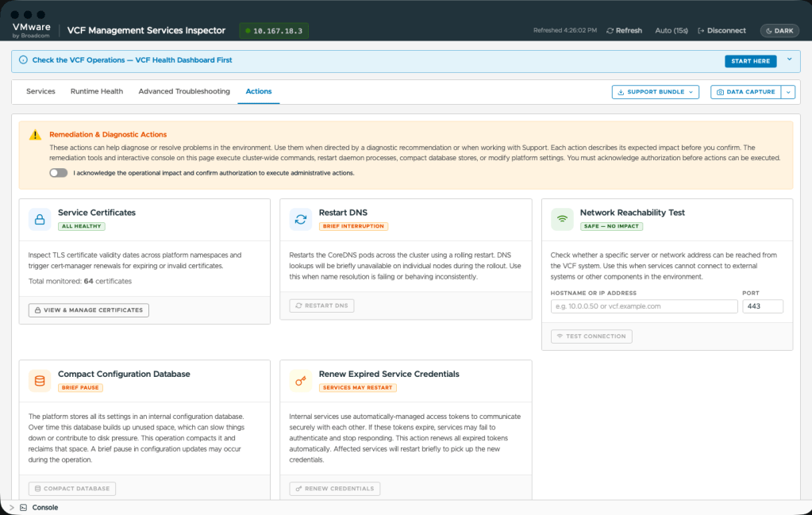Open Data Capture dropdown arrow
Screen dimensions: 812x515
pyautogui.click(x=788, y=92)
